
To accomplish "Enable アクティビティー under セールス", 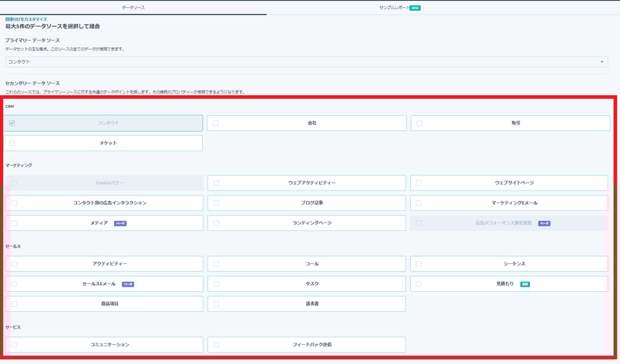I will pyautogui.click(x=14, y=263).
